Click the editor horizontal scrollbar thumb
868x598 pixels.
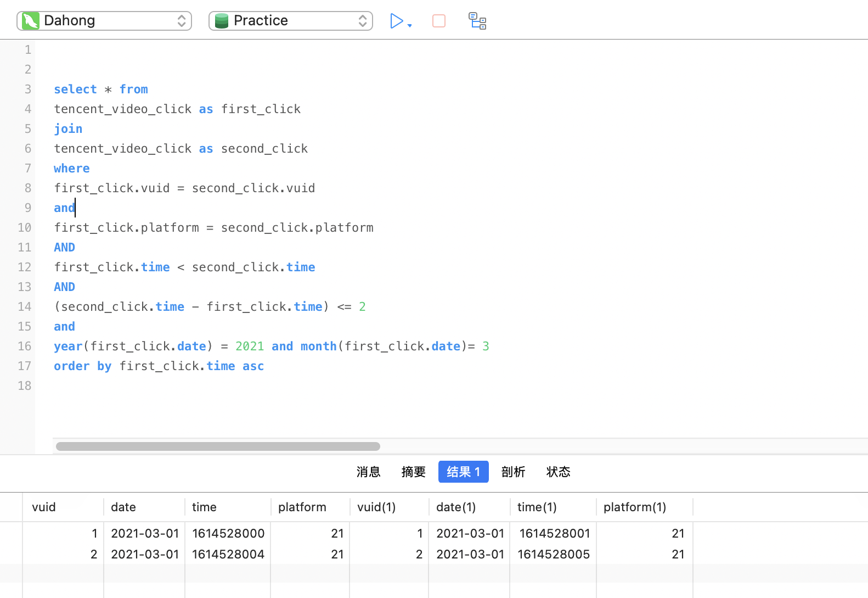(x=218, y=446)
